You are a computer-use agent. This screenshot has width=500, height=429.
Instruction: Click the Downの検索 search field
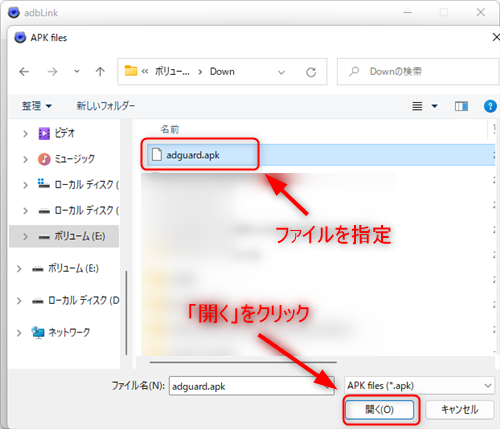click(418, 72)
